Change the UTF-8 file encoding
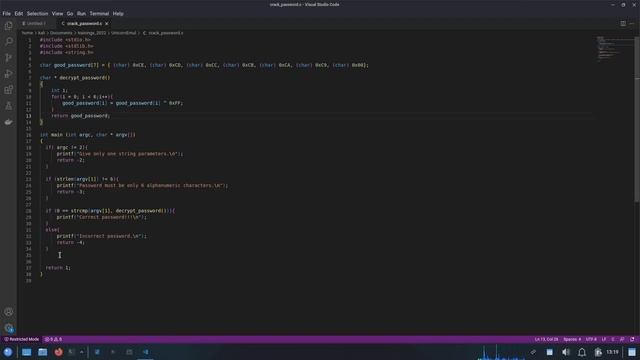This screenshot has height=360, width=640. (591, 339)
